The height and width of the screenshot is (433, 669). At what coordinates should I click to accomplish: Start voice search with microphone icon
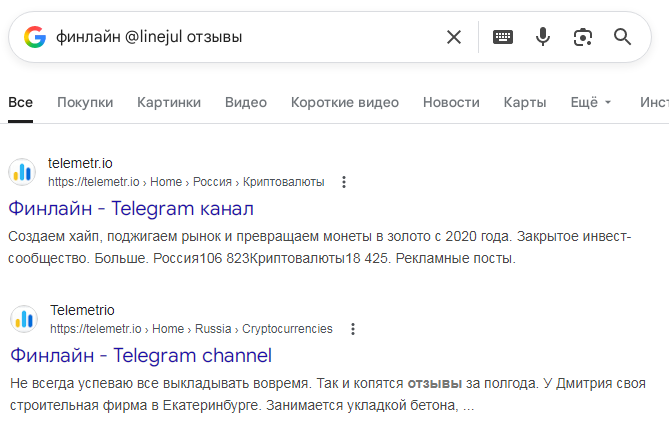[x=543, y=37]
